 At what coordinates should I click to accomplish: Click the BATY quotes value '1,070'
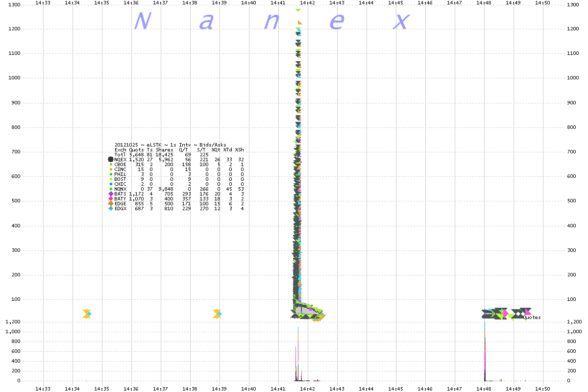click(x=137, y=199)
